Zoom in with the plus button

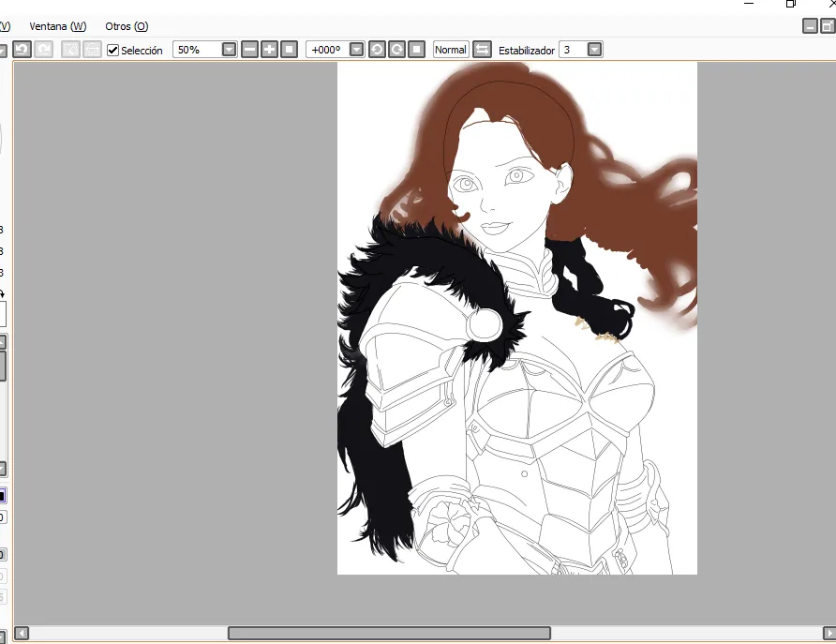coord(269,50)
